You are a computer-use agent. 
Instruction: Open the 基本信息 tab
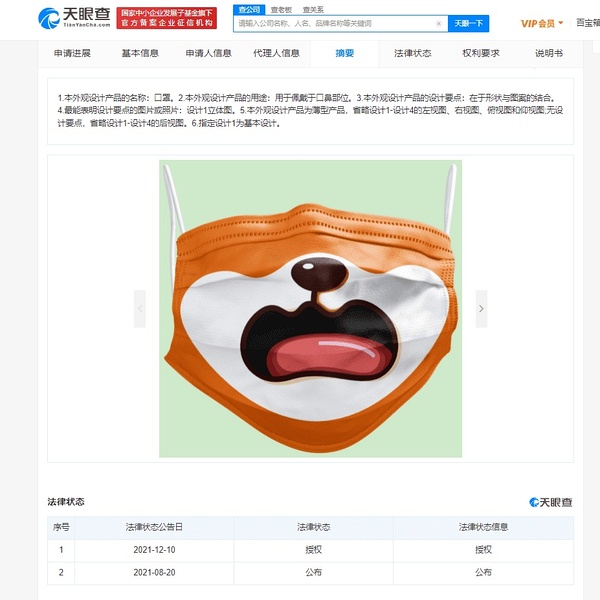(140, 53)
